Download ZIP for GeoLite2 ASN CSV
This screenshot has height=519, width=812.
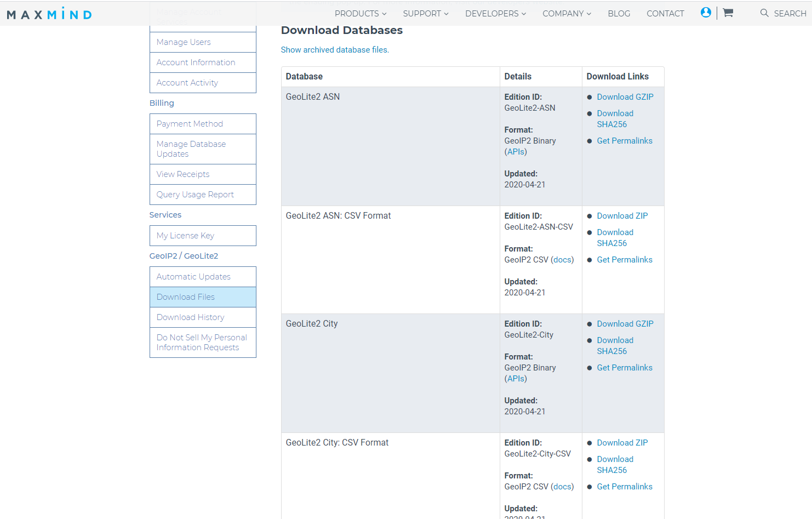pos(622,216)
